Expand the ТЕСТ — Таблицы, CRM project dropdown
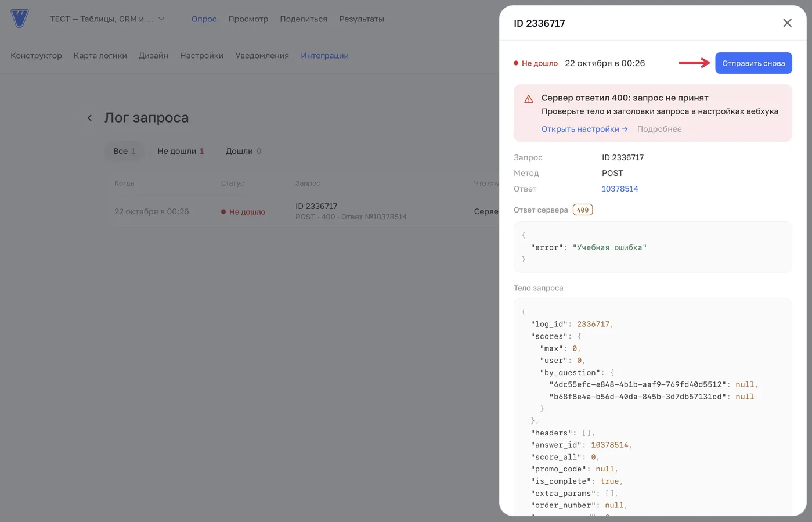This screenshot has height=522, width=812. [x=107, y=19]
